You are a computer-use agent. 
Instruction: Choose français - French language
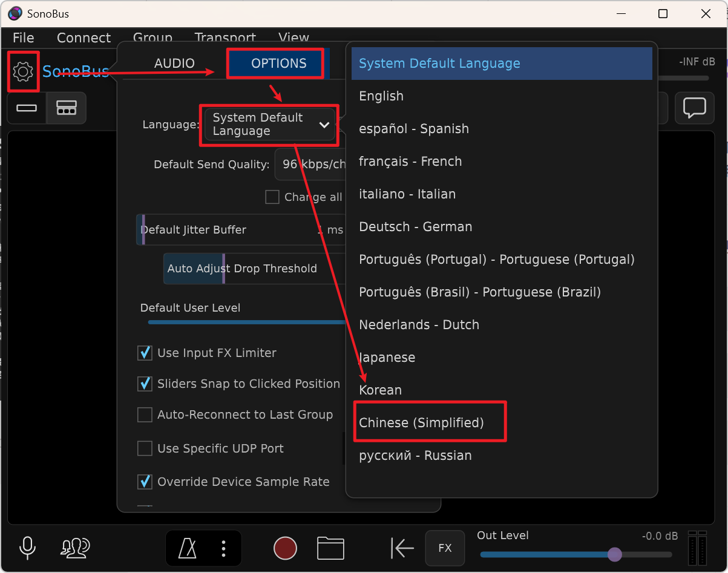coord(502,162)
